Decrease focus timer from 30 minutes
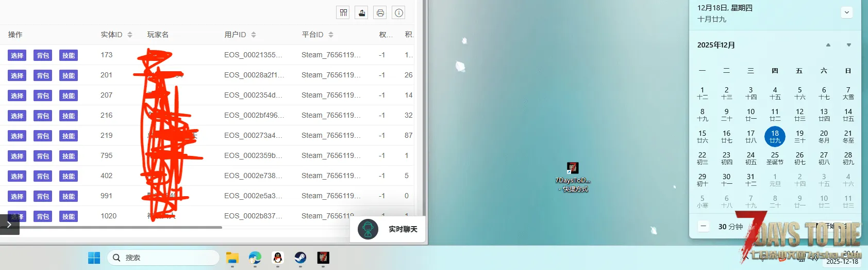The image size is (868, 270). [x=704, y=227]
